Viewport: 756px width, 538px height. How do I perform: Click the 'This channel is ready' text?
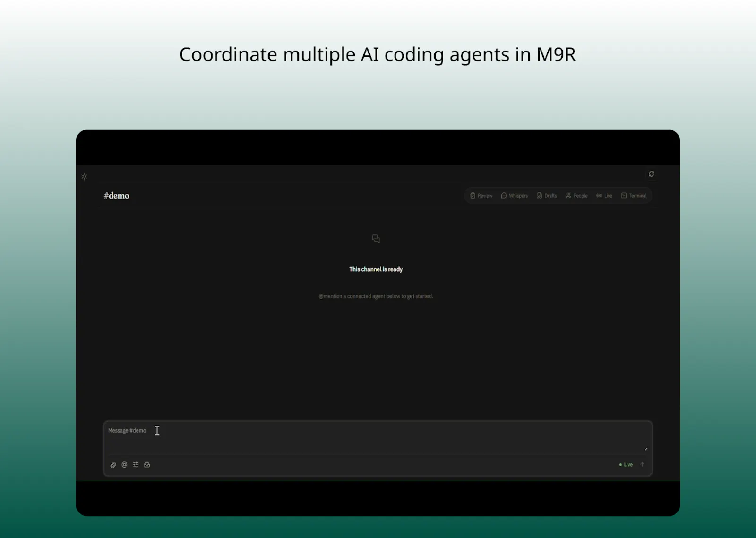pos(376,269)
